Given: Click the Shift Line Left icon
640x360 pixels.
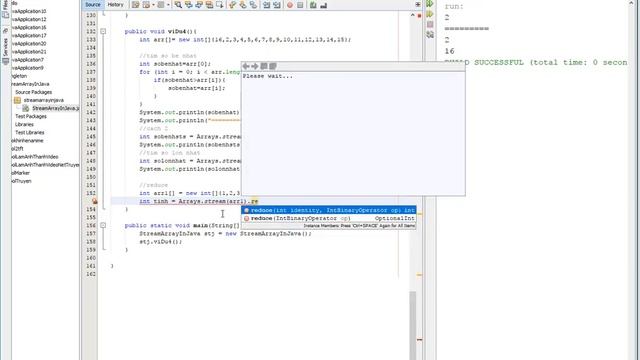Looking at the screenshot, I should pyautogui.click(x=267, y=5).
